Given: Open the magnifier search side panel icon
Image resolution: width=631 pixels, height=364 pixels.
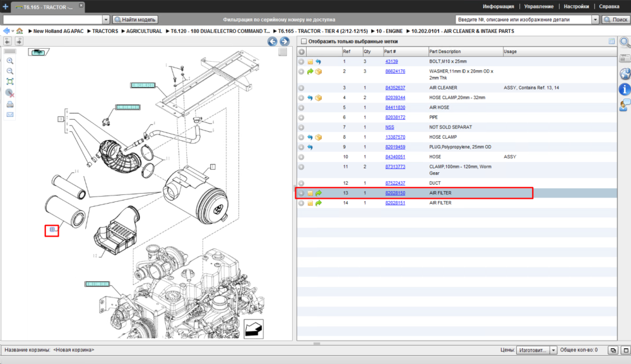Looking at the screenshot, I should click(x=625, y=42).
